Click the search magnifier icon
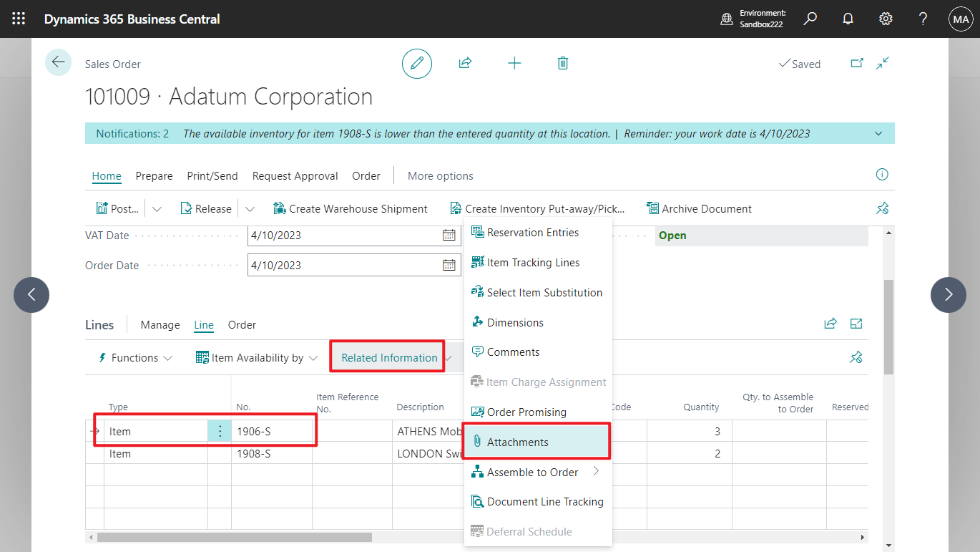Screen dimensions: 980x552 (810, 19)
